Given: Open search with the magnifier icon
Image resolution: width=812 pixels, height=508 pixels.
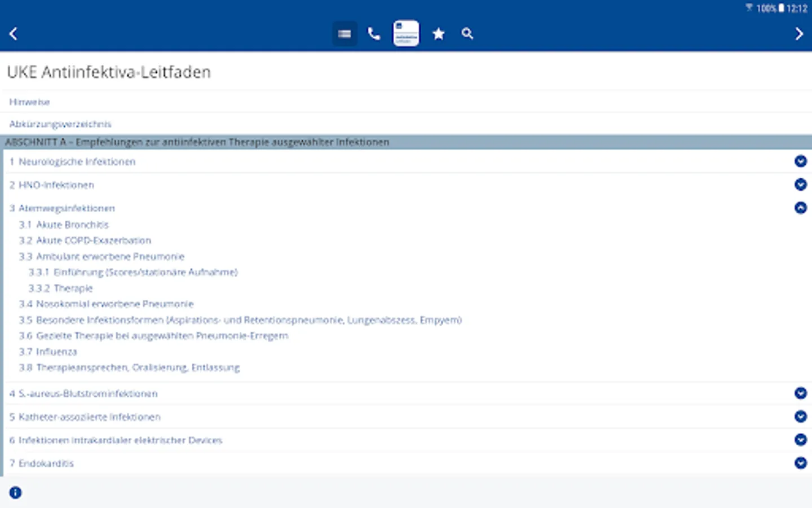Looking at the screenshot, I should pos(467,34).
